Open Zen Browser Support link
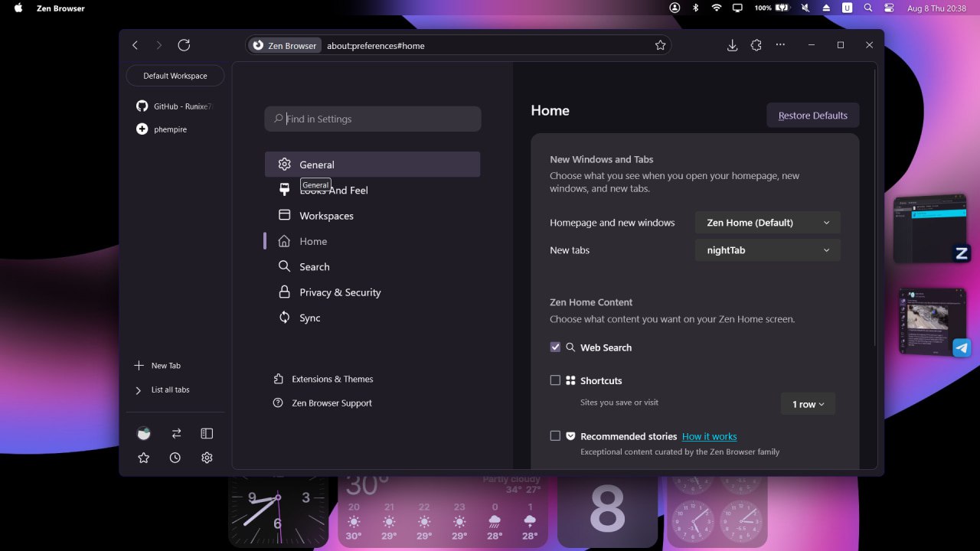 tap(323, 403)
